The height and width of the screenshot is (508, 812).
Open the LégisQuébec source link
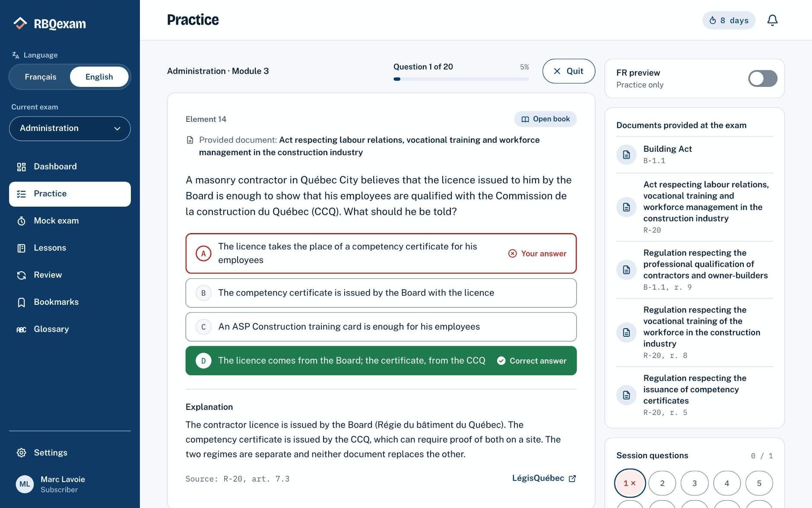[544, 478]
